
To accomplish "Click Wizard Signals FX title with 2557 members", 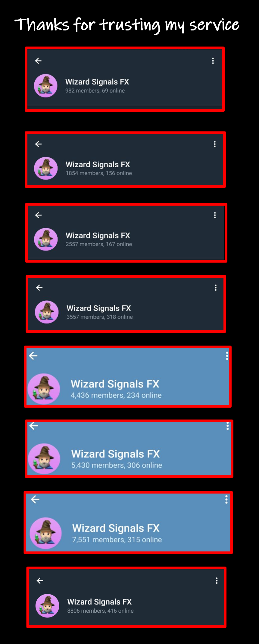I will [98, 235].
